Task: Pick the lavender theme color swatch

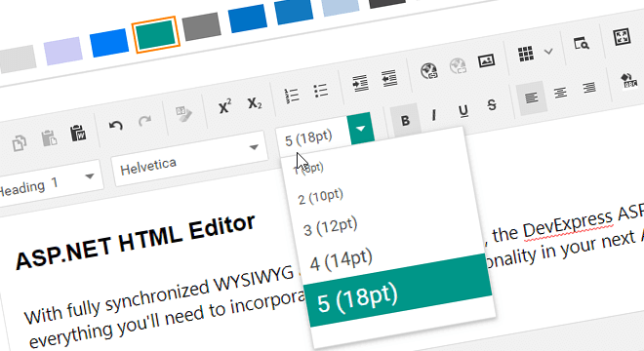Action: pyautogui.click(x=62, y=51)
